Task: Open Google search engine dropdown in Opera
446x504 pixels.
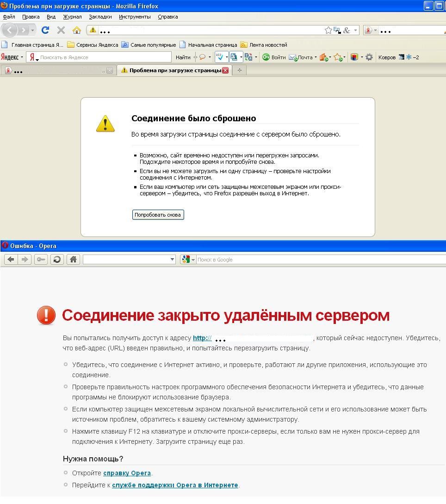Action: 193,259
